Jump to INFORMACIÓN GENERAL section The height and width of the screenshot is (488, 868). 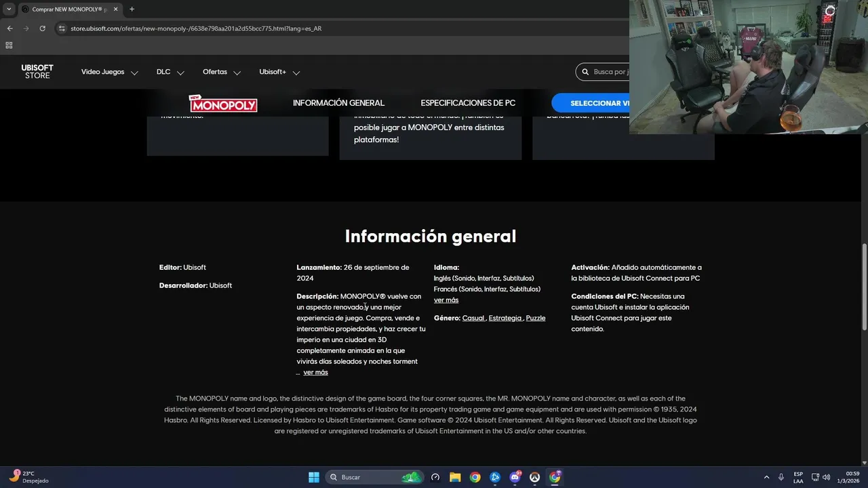338,103
